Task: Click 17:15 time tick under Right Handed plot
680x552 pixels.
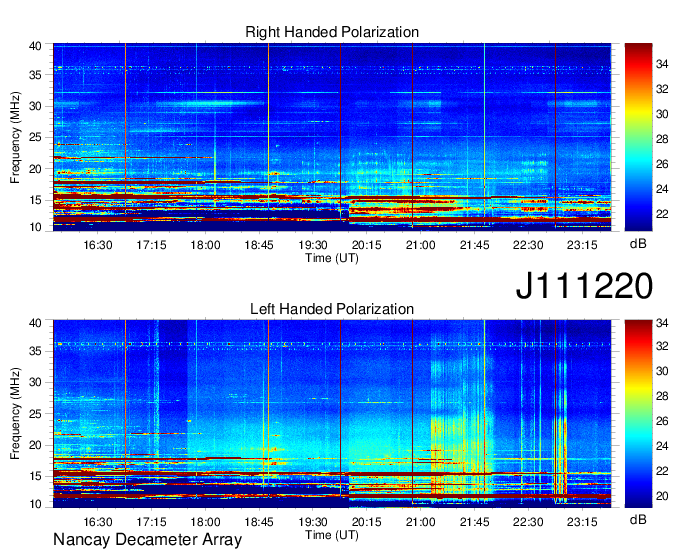Action: point(151,245)
